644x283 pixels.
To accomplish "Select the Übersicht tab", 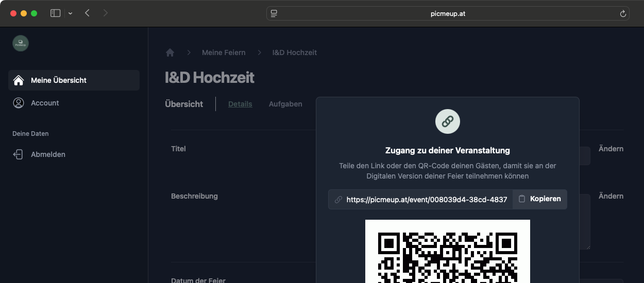I will tap(184, 104).
